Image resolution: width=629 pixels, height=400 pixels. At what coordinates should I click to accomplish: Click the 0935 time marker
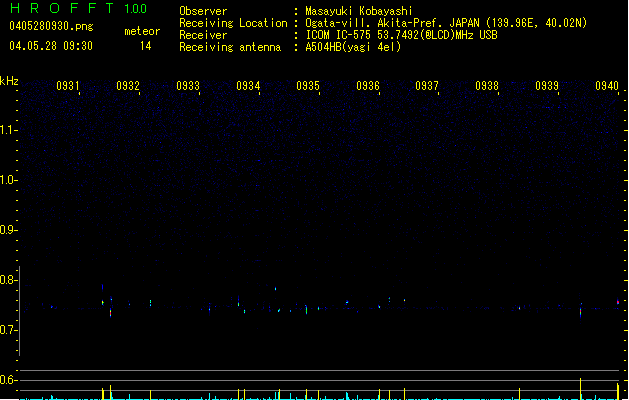tap(308, 86)
